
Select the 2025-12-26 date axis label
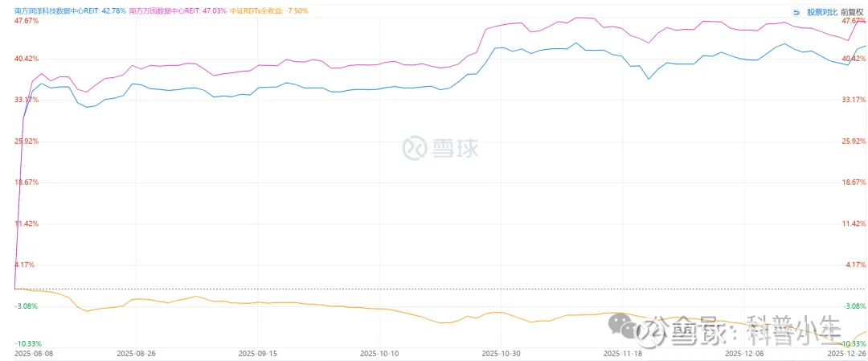coord(846,352)
